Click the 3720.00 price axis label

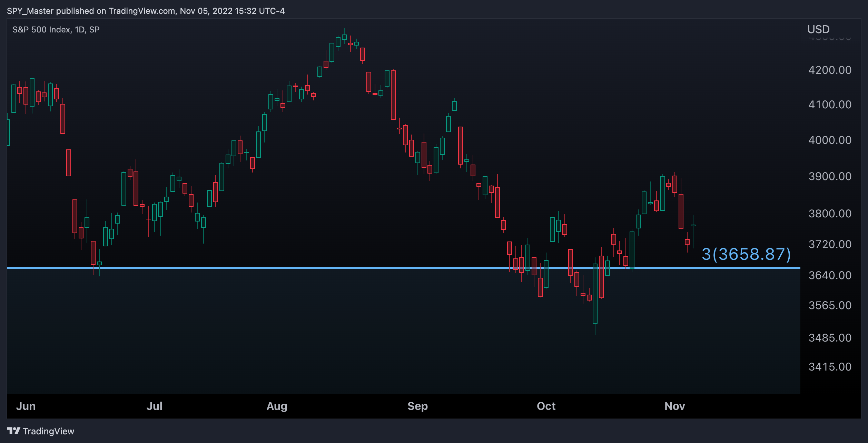pos(830,245)
